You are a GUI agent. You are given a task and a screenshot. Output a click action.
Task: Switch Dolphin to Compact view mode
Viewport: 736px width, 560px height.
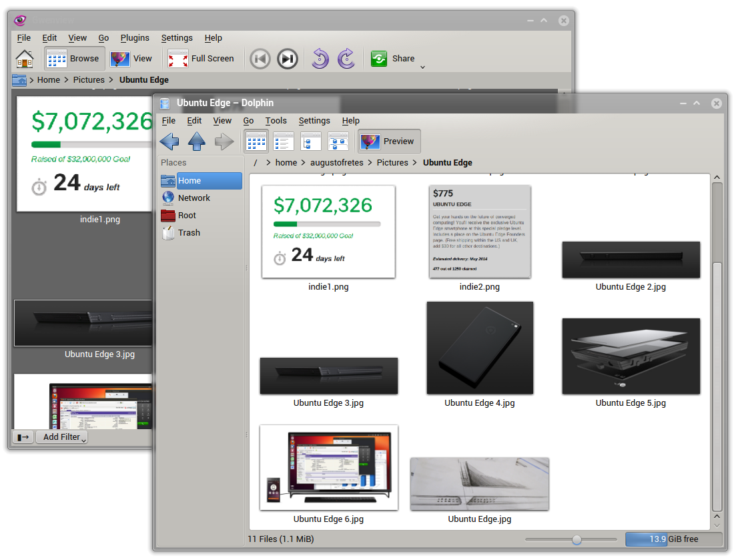[x=284, y=142]
